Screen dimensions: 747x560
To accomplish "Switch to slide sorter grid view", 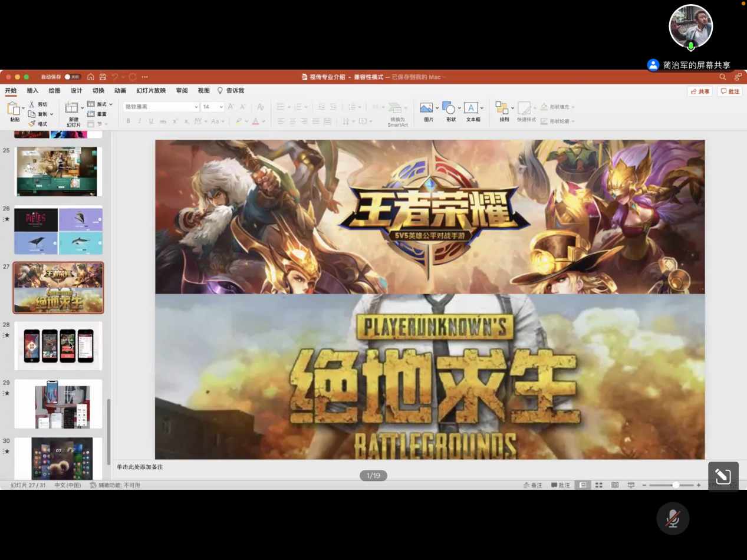I will [598, 485].
